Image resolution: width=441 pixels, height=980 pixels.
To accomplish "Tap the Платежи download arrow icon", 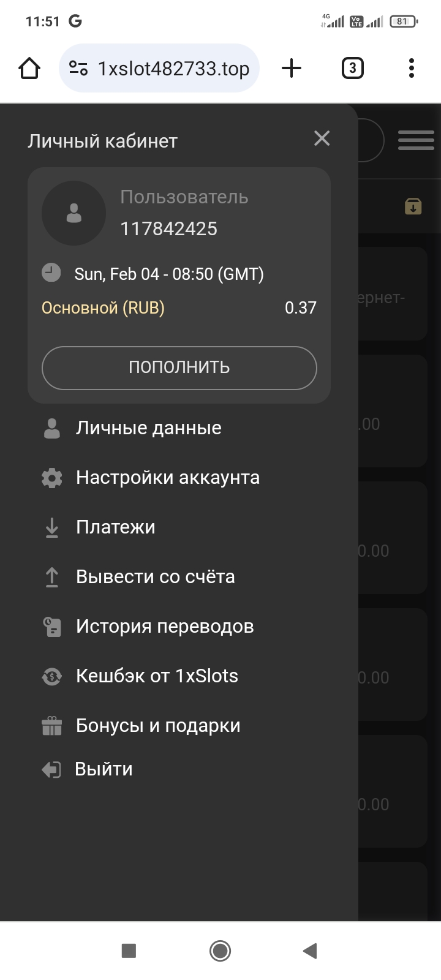I will (52, 527).
